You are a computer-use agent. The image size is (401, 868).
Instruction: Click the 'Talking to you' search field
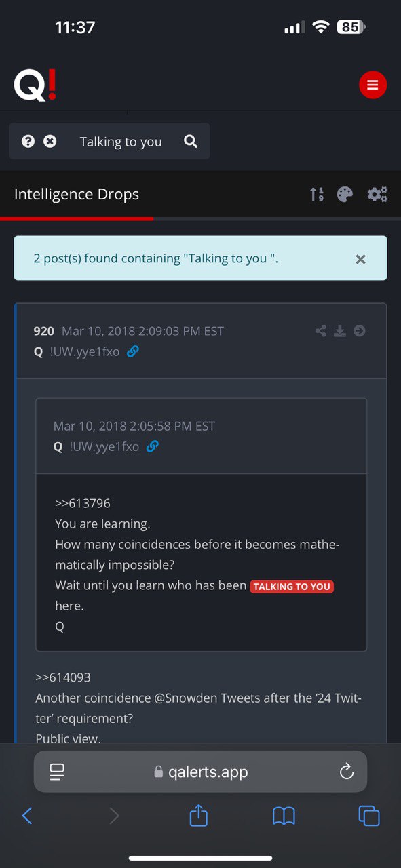pos(121,142)
